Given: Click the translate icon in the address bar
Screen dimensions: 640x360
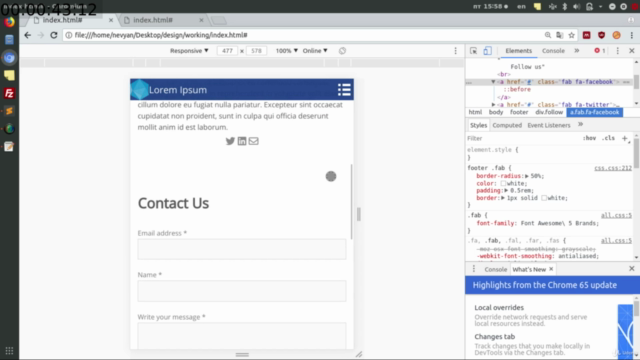Looking at the screenshot, I should point(560,35).
